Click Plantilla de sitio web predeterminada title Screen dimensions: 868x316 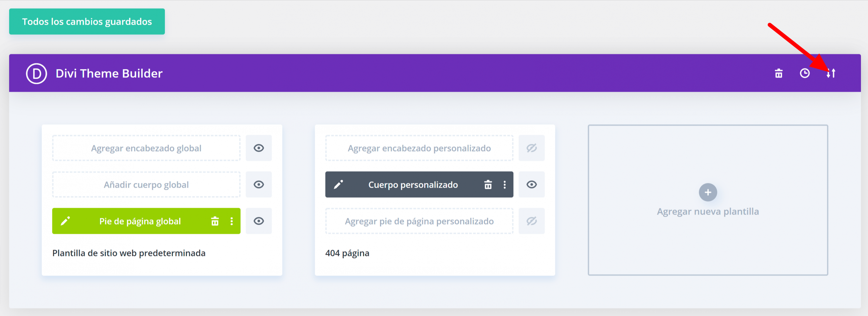[129, 253]
